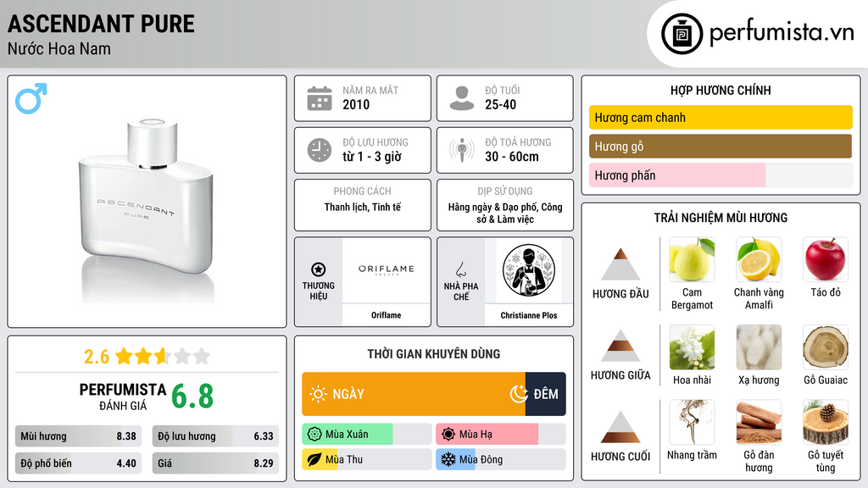Click the Hoa nhài jasmine flower image
The width and height of the screenshot is (868, 488).
tap(692, 347)
